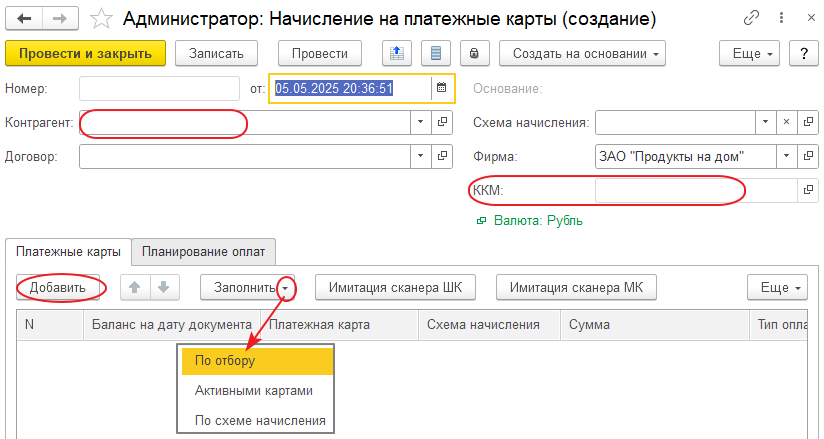The image size is (824, 439).
Task: Clear the Схема начисления field with X
Action: point(786,122)
